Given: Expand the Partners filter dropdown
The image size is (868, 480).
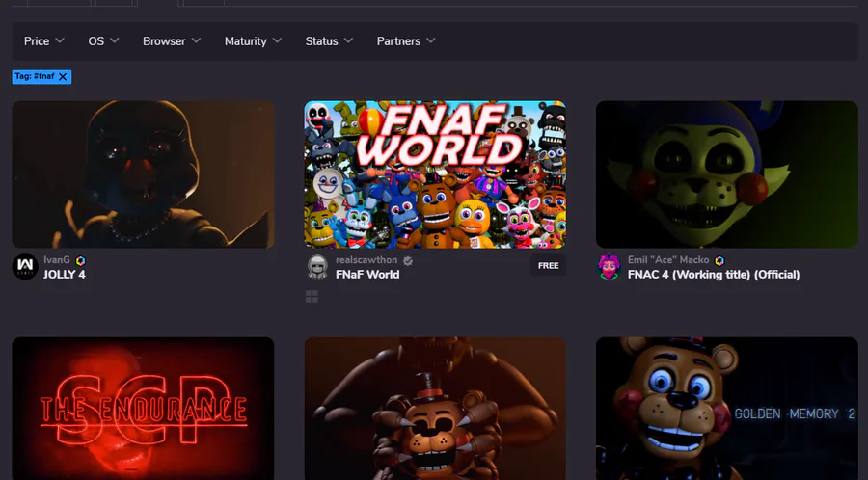Looking at the screenshot, I should pos(406,40).
